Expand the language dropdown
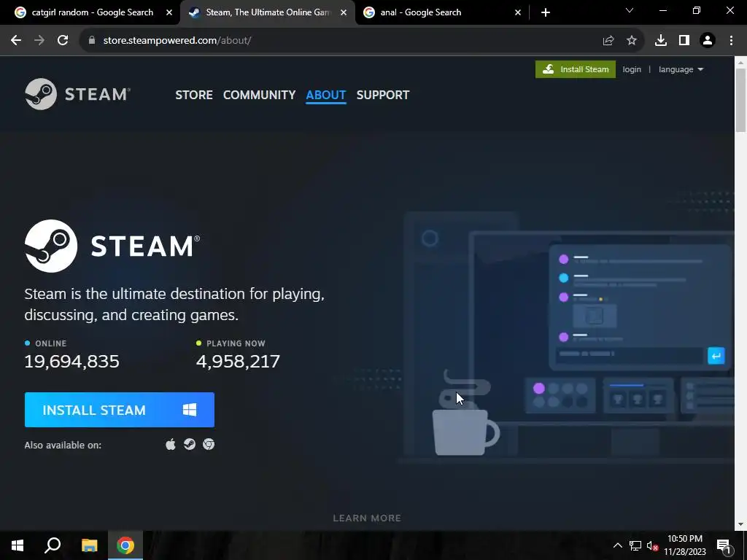747x560 pixels. pos(681,69)
